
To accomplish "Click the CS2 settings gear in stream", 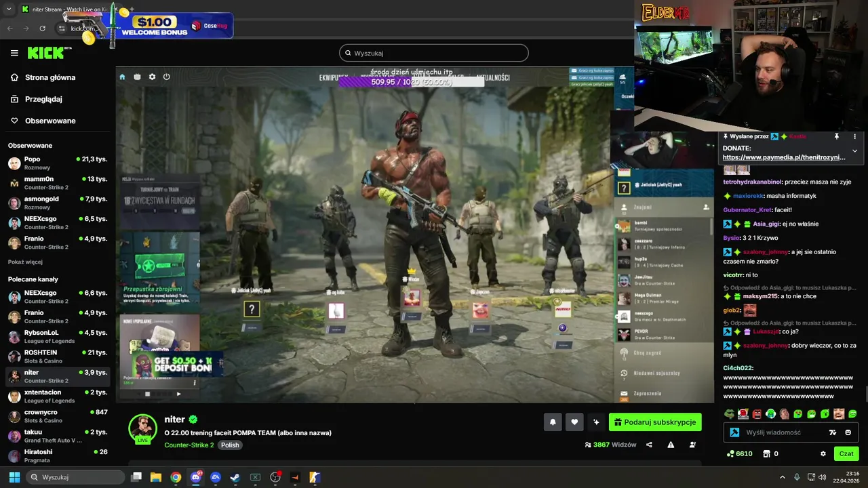I will (152, 77).
